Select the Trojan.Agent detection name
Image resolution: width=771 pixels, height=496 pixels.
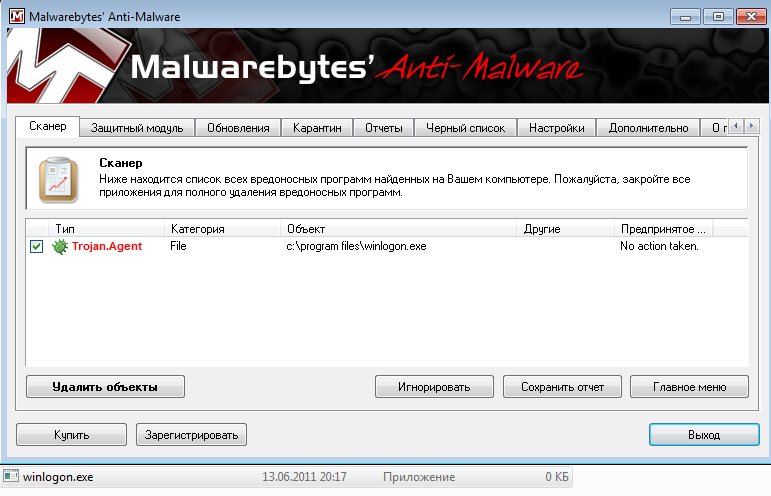pyautogui.click(x=107, y=246)
